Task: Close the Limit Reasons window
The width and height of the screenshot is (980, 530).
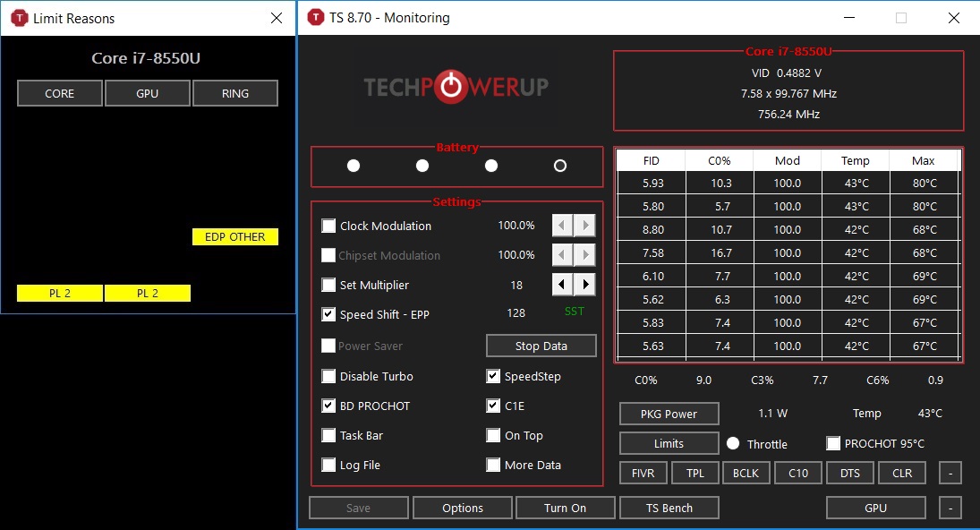Action: click(x=277, y=18)
